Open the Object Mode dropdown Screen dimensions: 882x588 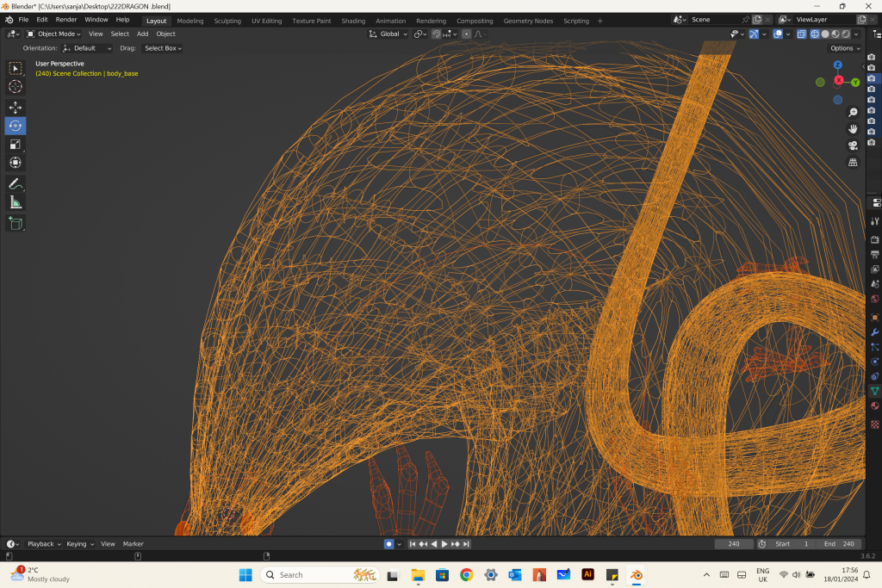pos(54,34)
